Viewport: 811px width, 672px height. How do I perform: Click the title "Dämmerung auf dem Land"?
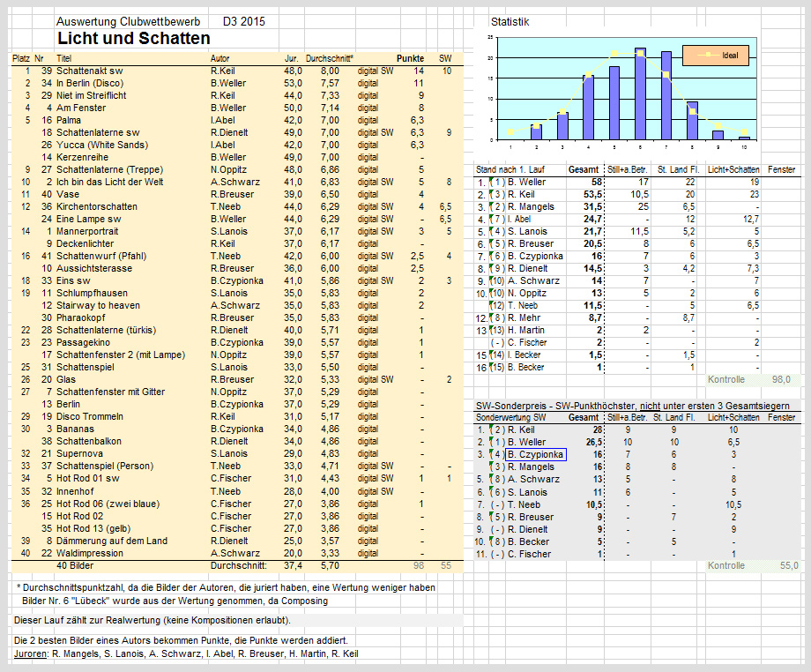(112, 541)
